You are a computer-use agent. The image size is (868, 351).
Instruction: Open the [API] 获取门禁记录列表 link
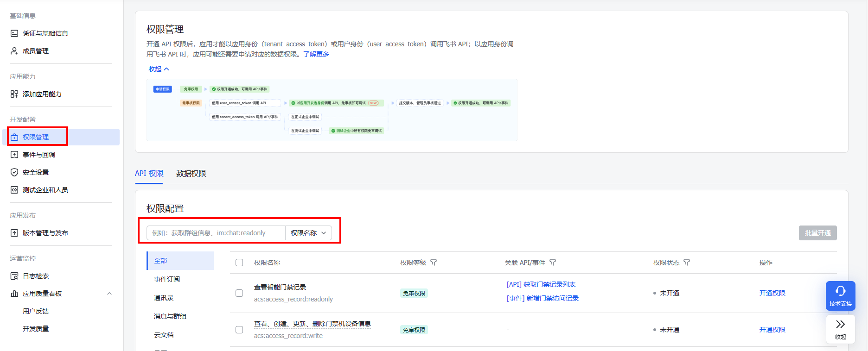(x=541, y=284)
